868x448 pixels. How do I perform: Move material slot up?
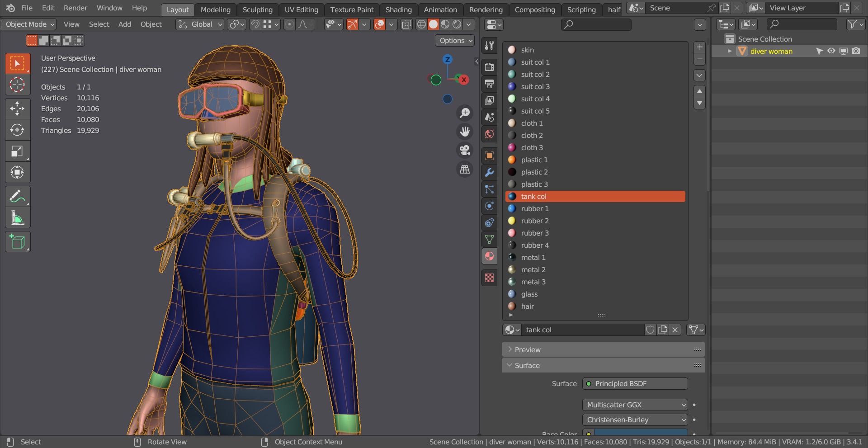click(699, 91)
